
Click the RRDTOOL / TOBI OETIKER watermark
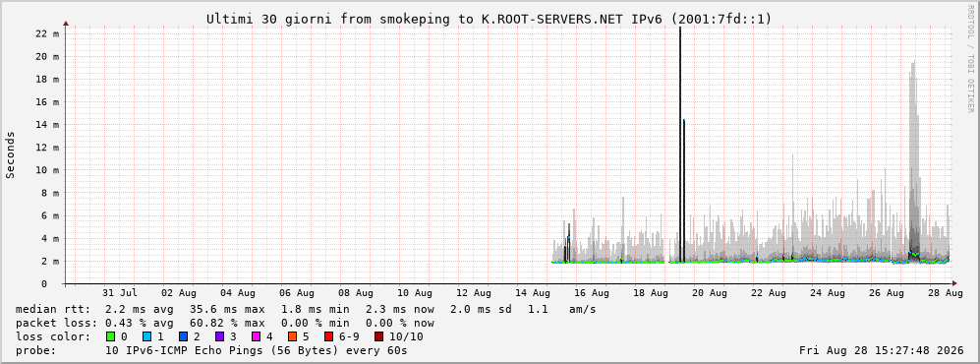(970, 58)
